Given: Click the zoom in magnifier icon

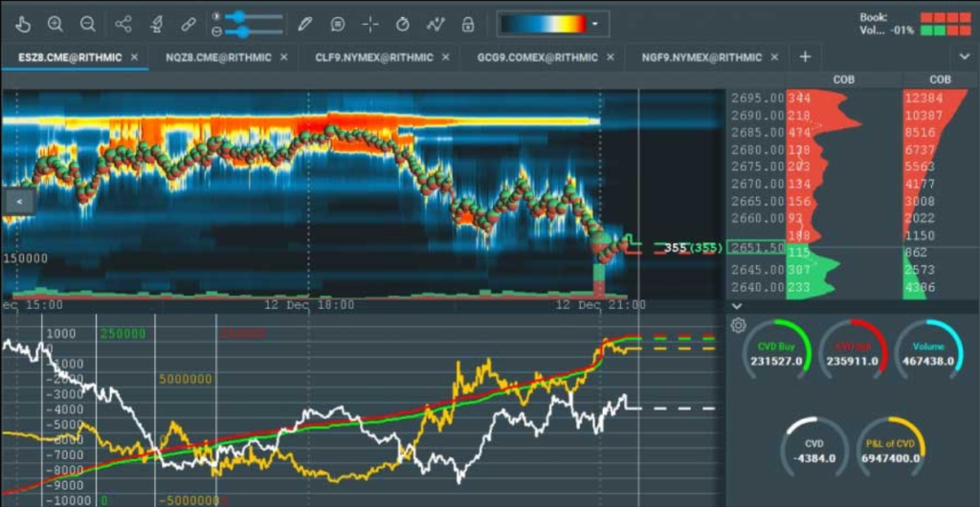Looking at the screenshot, I should pos(56,24).
